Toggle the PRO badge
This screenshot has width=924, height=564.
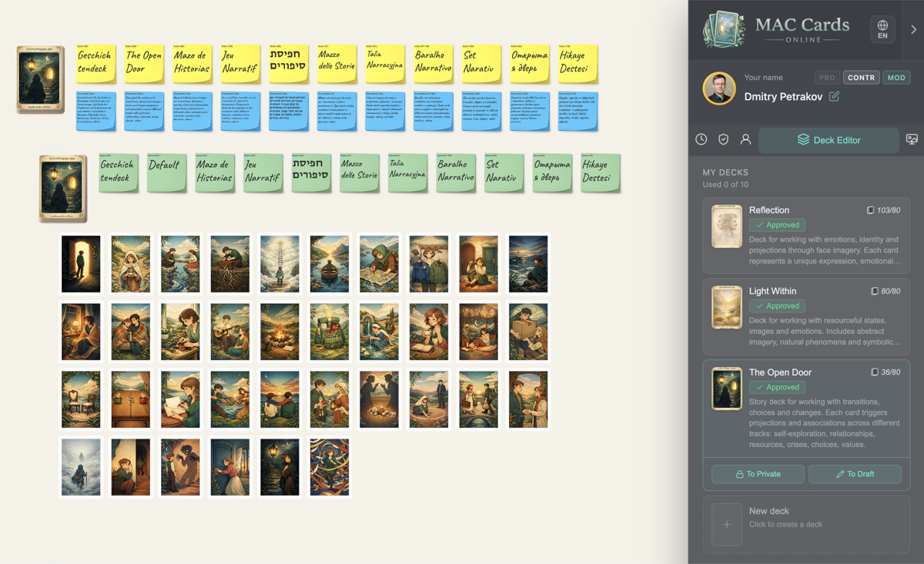[826, 77]
